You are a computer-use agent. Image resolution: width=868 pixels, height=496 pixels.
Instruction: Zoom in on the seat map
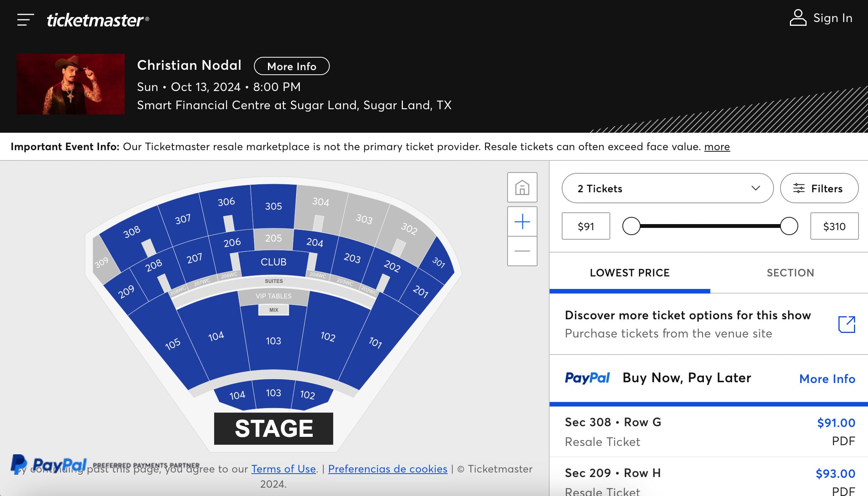click(522, 221)
